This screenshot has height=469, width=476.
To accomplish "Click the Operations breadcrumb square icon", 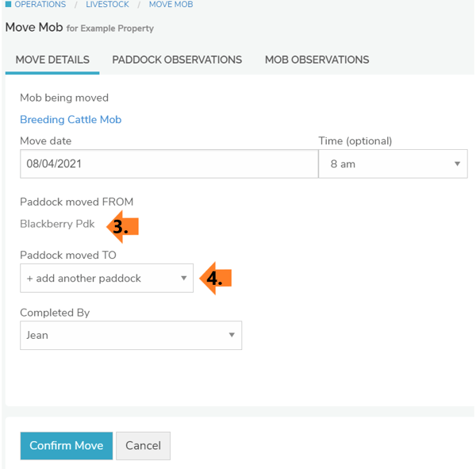I will (x=8, y=5).
